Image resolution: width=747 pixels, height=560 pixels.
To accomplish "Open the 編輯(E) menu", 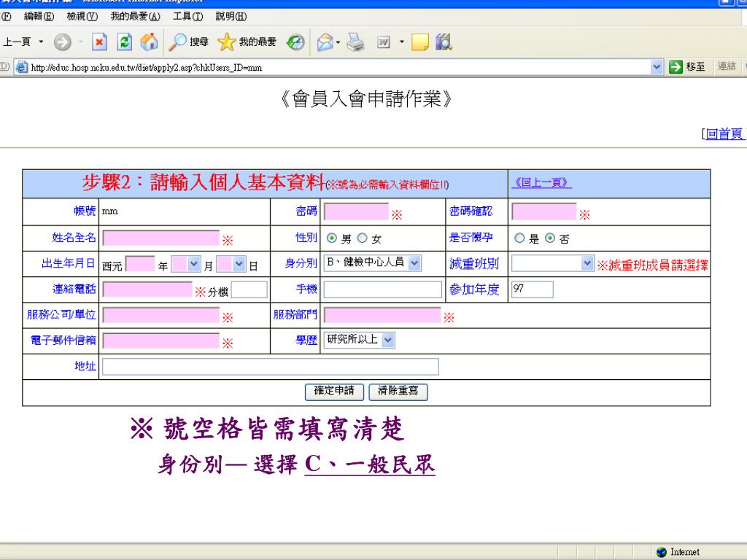I will [39, 17].
